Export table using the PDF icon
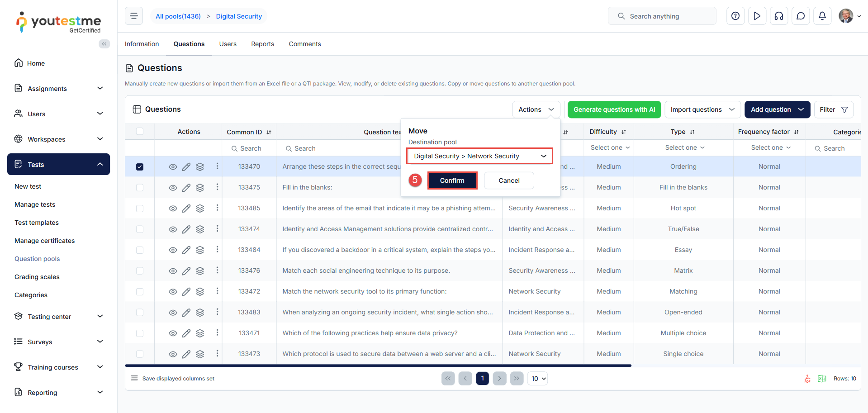Viewport: 868px width, 413px height. 807,379
